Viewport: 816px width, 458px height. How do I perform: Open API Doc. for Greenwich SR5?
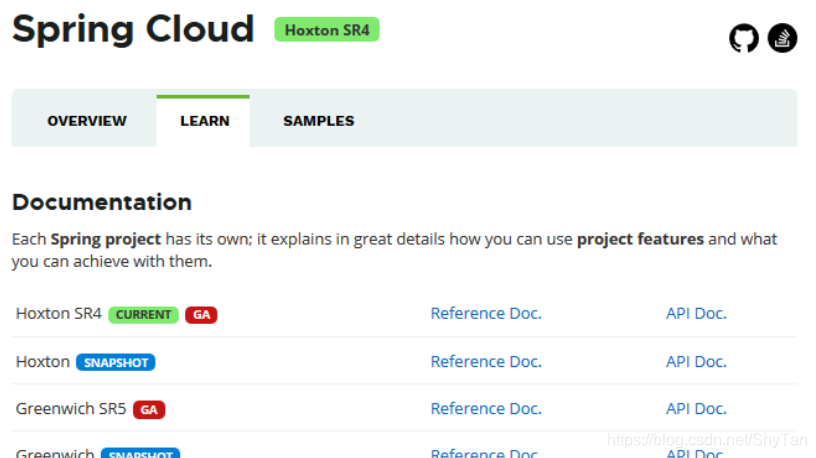pyautogui.click(x=696, y=409)
